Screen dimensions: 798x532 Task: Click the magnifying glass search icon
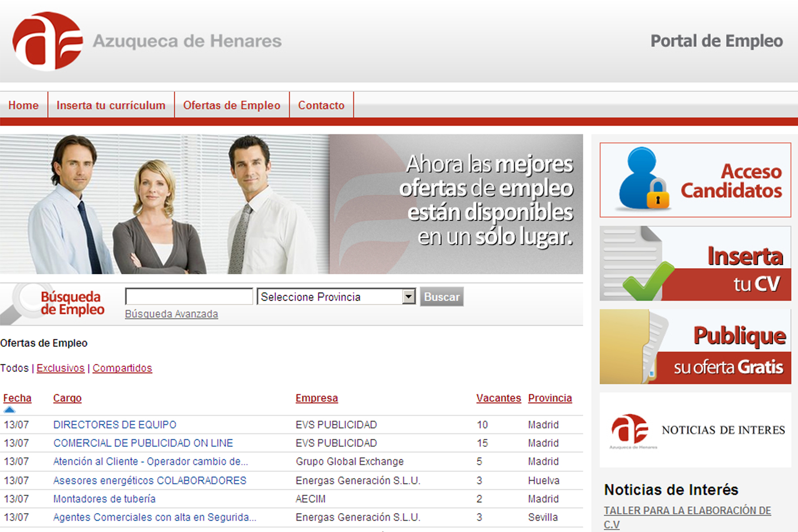click(27, 301)
